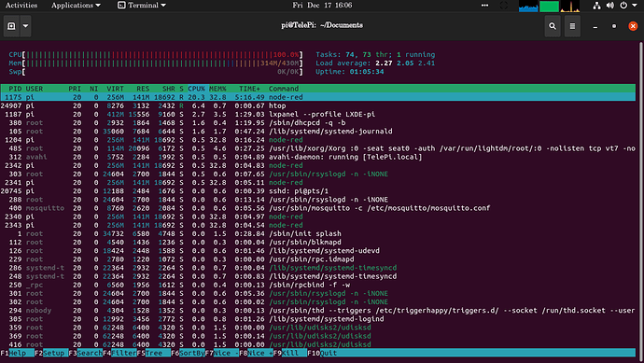Expand the new tab dropdown arrow

coord(25,26)
